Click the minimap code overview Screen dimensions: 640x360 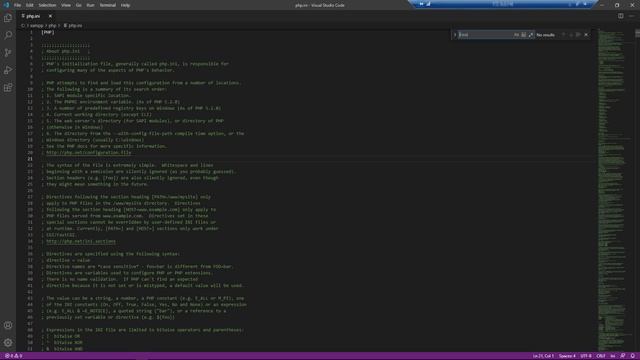tap(614, 190)
